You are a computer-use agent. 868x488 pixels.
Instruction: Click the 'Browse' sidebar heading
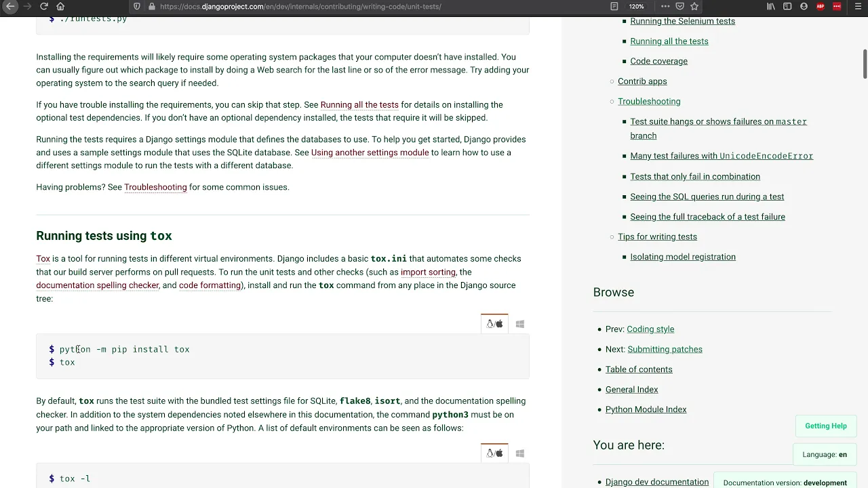click(614, 292)
